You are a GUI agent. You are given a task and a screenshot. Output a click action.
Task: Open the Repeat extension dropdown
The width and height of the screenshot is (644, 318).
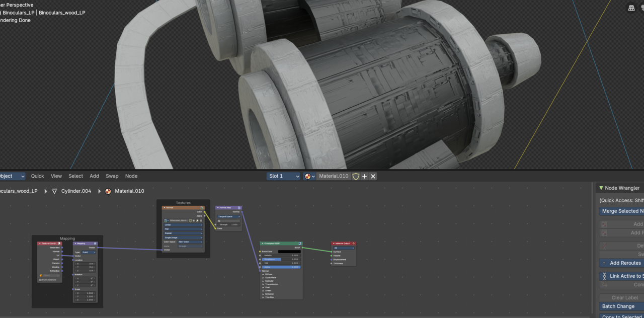coord(183,233)
